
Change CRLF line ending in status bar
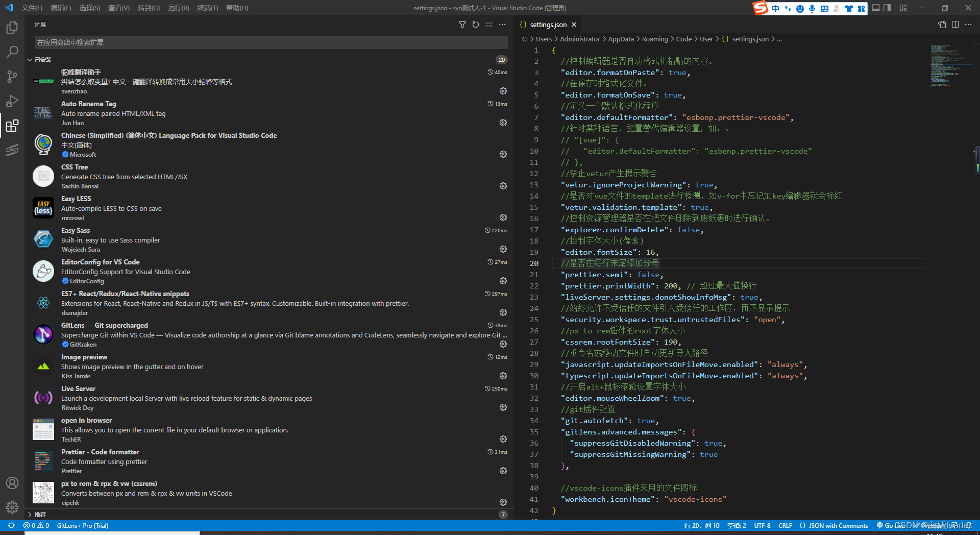(x=785, y=525)
